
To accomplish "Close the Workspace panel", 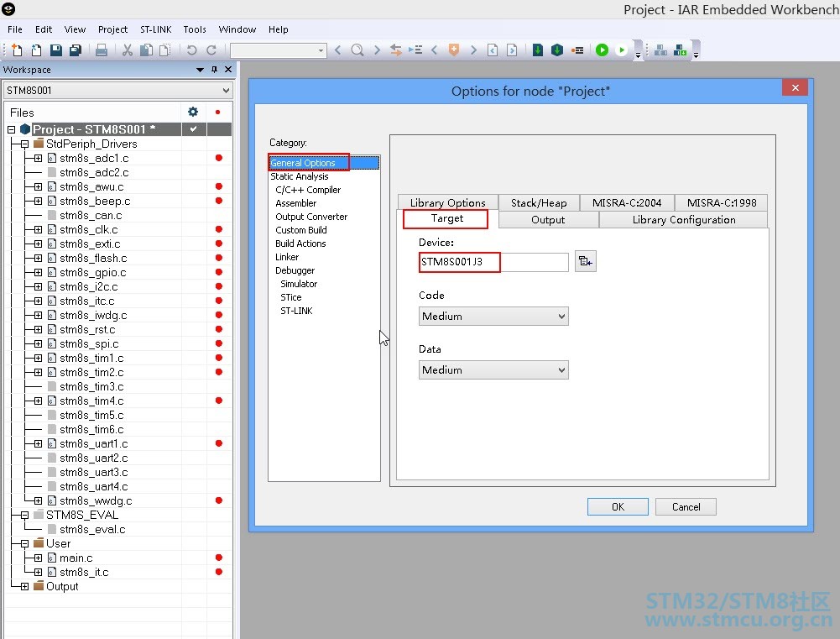I will point(228,70).
